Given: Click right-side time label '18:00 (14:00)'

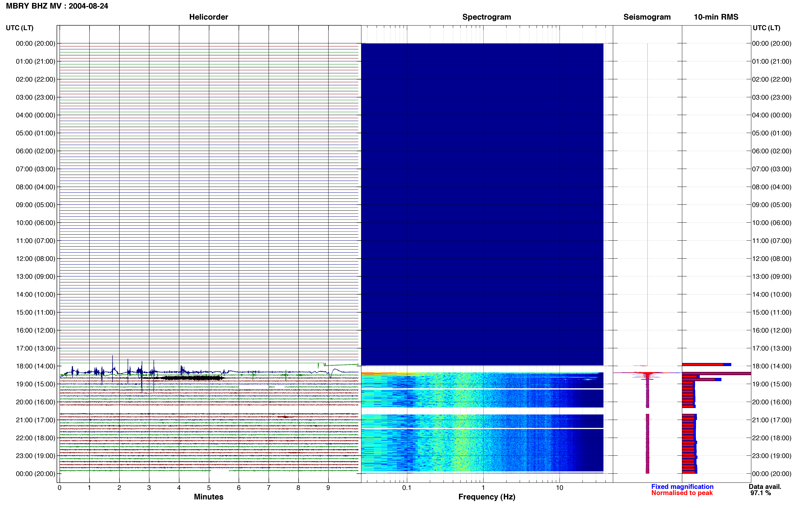Looking at the screenshot, I should (x=772, y=366).
